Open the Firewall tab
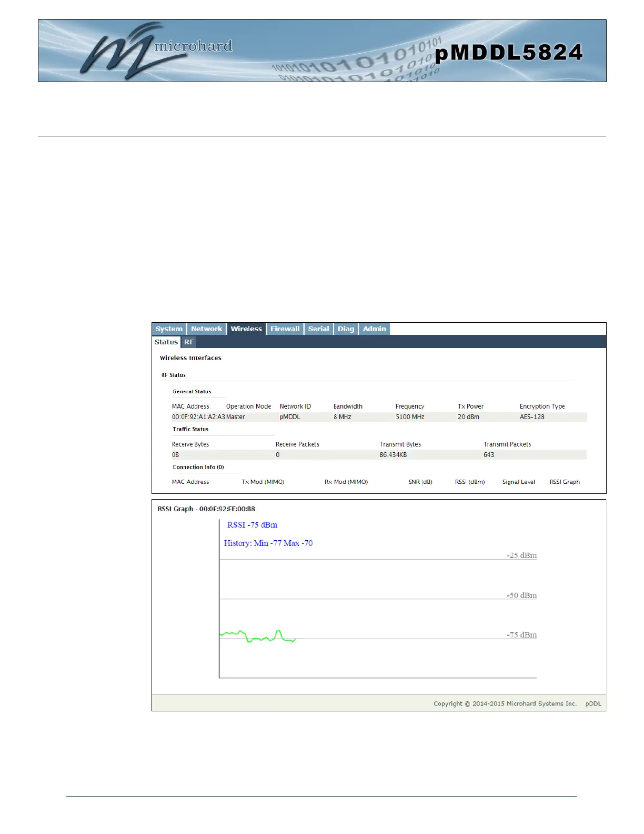Viewport: 644px width, 834px height. [285, 329]
